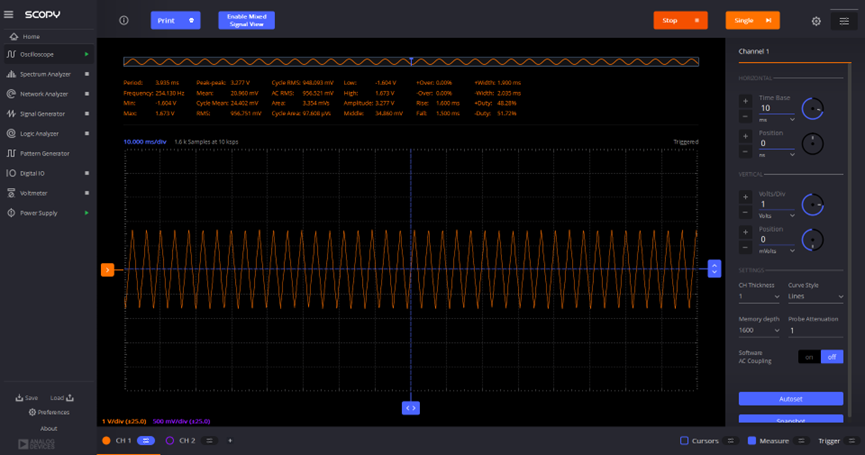Open the Logic Analyzer instrument

pyautogui.click(x=33, y=133)
